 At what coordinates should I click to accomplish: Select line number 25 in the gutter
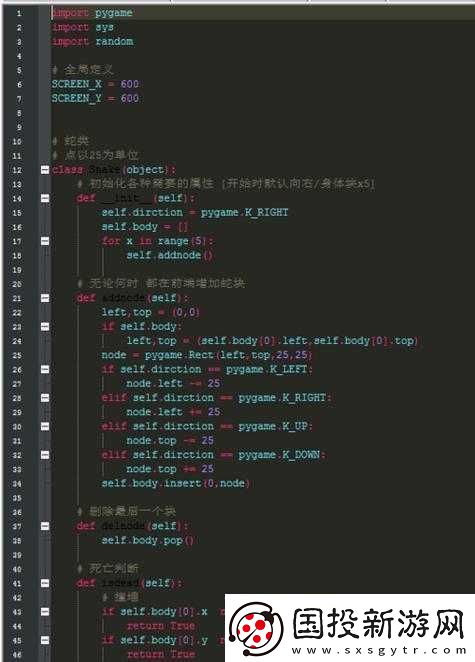tap(17, 355)
